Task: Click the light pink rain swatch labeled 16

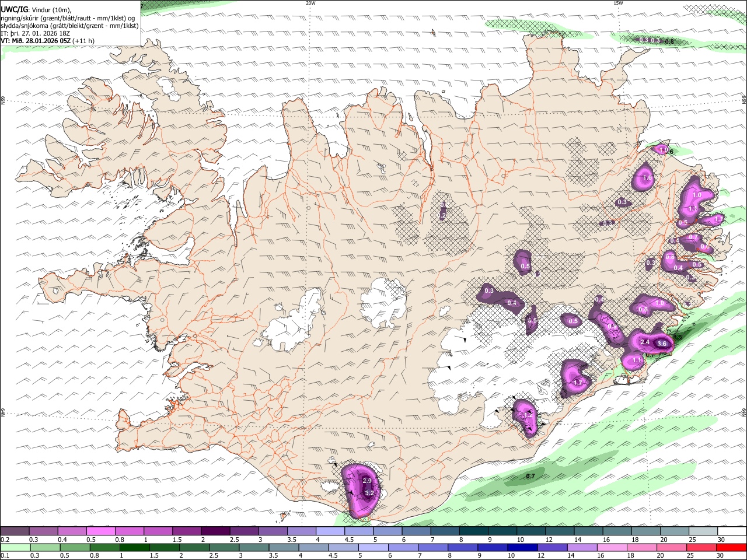Action: (x=612, y=548)
